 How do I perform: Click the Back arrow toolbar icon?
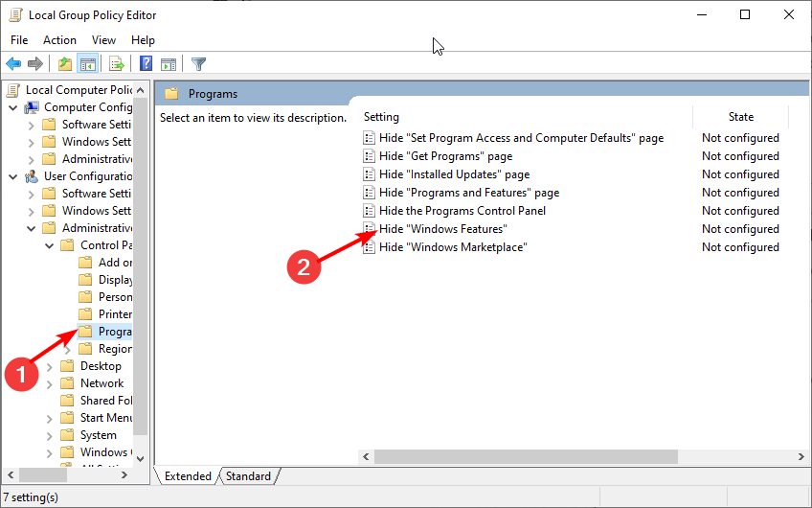13,64
